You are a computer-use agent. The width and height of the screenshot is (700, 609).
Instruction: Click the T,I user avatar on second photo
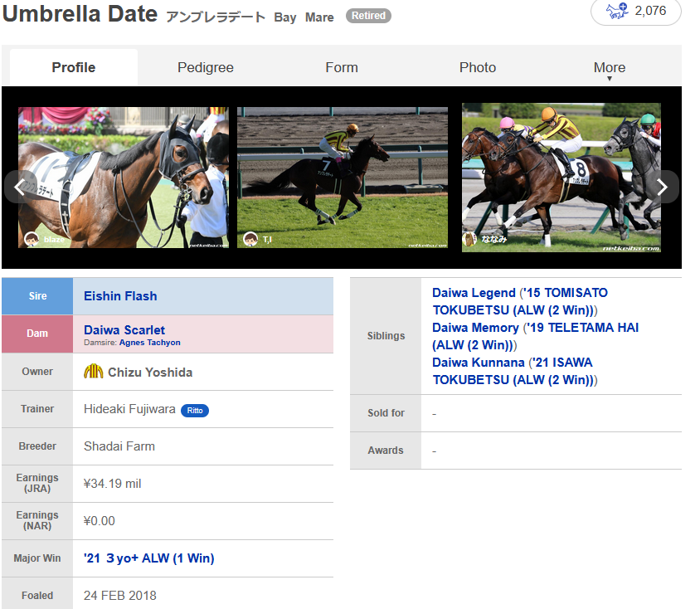click(x=250, y=239)
